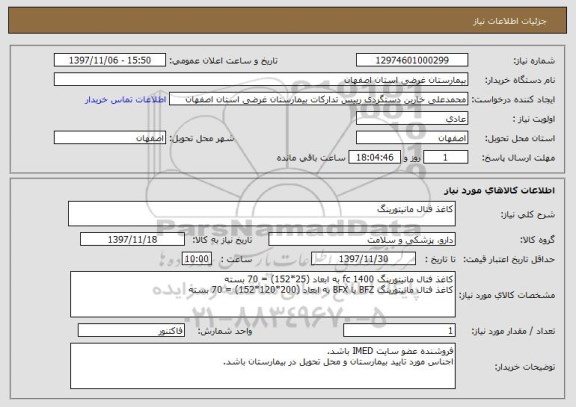Click the need date field 1397/11/18
This screenshot has height=407, width=576.
click(x=132, y=240)
